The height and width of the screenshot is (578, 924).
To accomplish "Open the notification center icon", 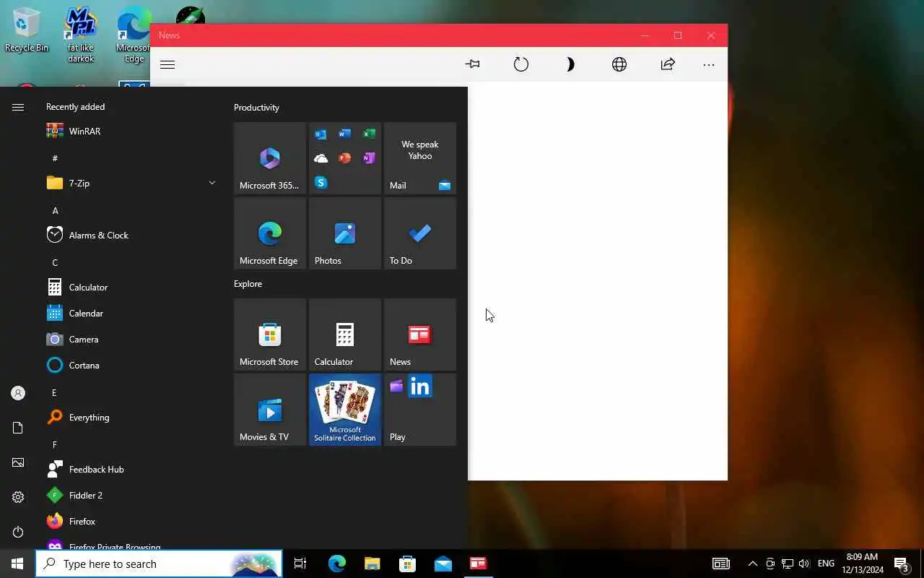I will pos(902,564).
